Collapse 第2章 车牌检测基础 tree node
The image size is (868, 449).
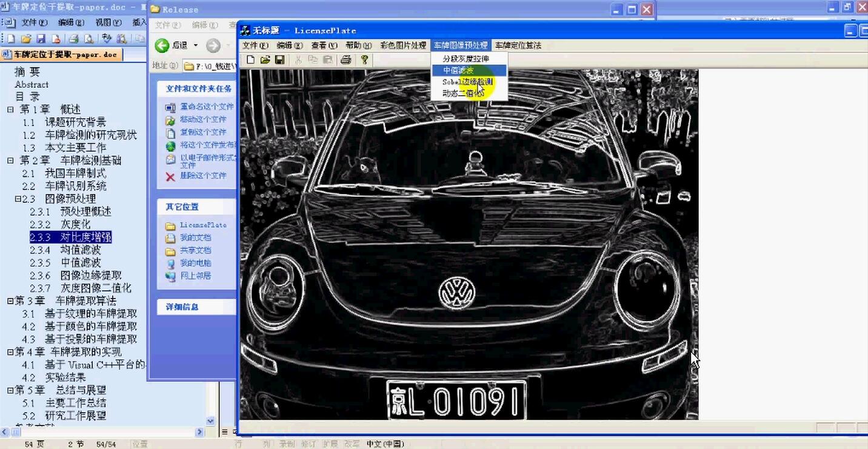[x=10, y=161]
